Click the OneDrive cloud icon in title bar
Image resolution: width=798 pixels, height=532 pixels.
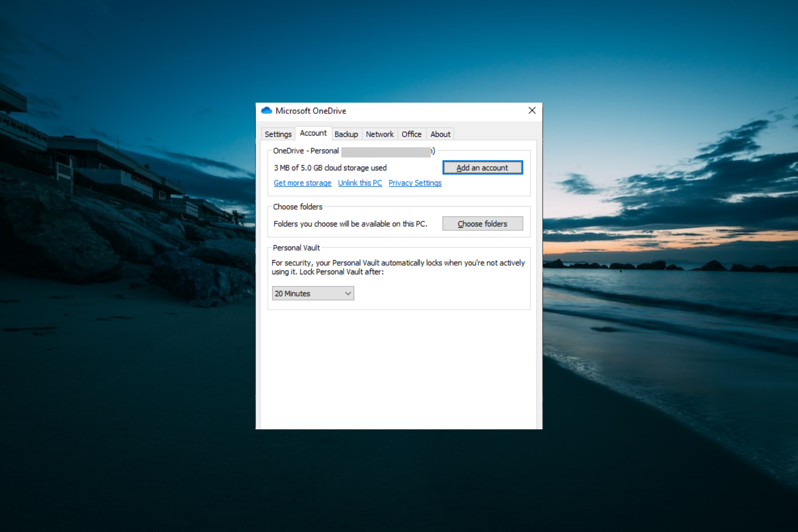(266, 111)
